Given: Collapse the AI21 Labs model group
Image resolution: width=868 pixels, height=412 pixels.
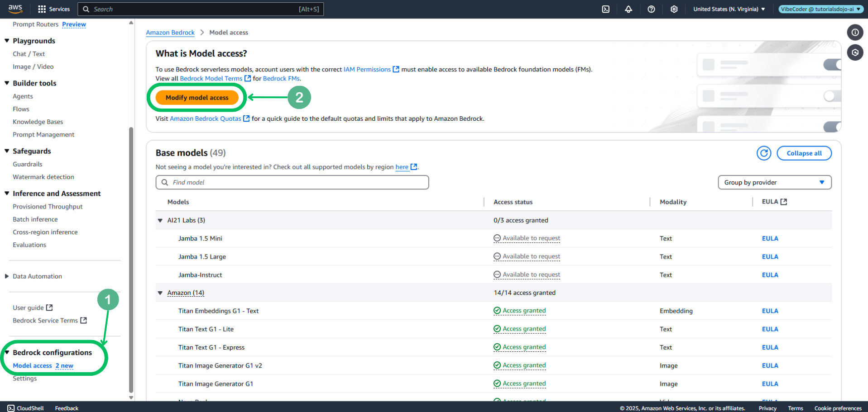Looking at the screenshot, I should [x=160, y=221].
